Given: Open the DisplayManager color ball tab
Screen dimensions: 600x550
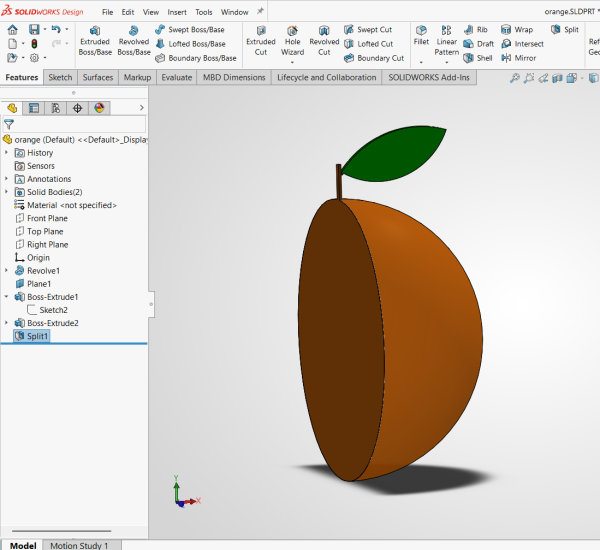Looking at the screenshot, I should point(99,108).
